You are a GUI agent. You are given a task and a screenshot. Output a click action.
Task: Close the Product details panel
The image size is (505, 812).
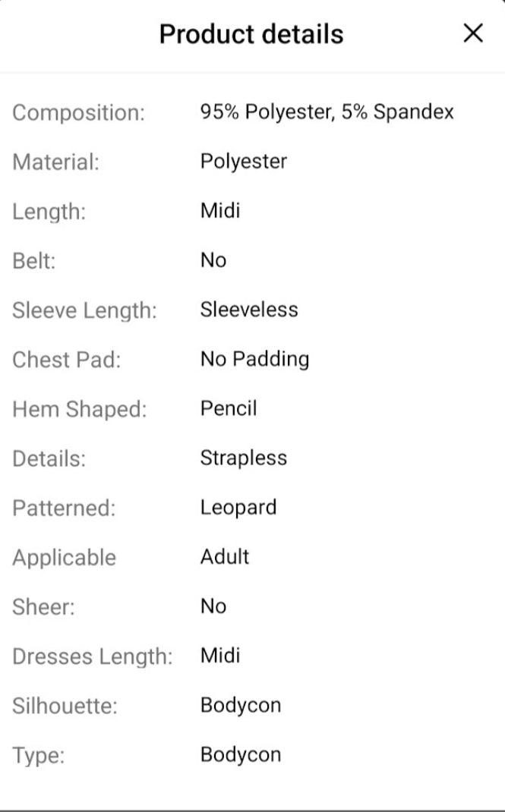click(x=472, y=33)
